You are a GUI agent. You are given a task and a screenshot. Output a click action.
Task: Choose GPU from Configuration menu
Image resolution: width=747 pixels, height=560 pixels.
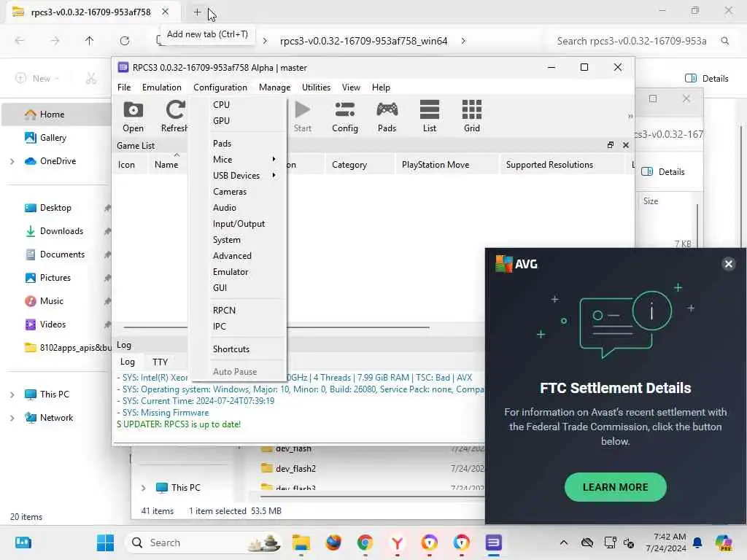pyautogui.click(x=239, y=121)
